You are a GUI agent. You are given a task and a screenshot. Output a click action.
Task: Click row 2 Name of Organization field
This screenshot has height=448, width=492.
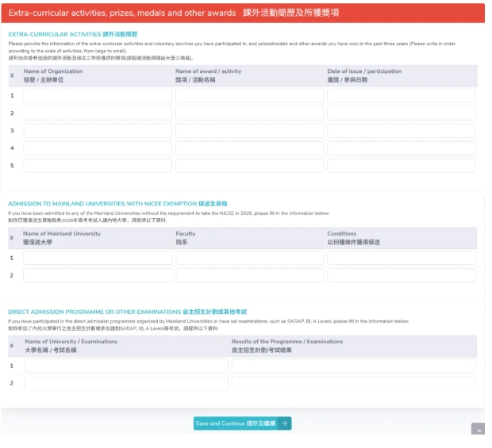(98, 113)
